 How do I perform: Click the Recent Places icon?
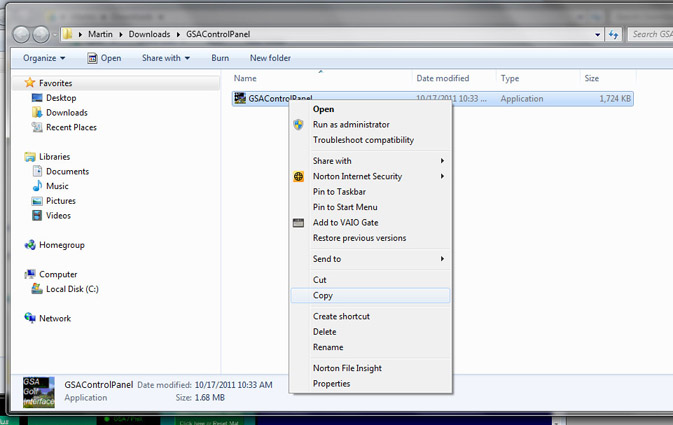tap(37, 127)
